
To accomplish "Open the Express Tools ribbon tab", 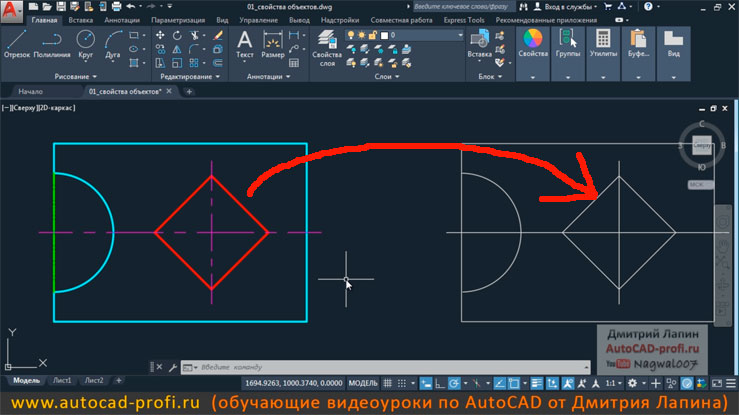I will tap(464, 20).
